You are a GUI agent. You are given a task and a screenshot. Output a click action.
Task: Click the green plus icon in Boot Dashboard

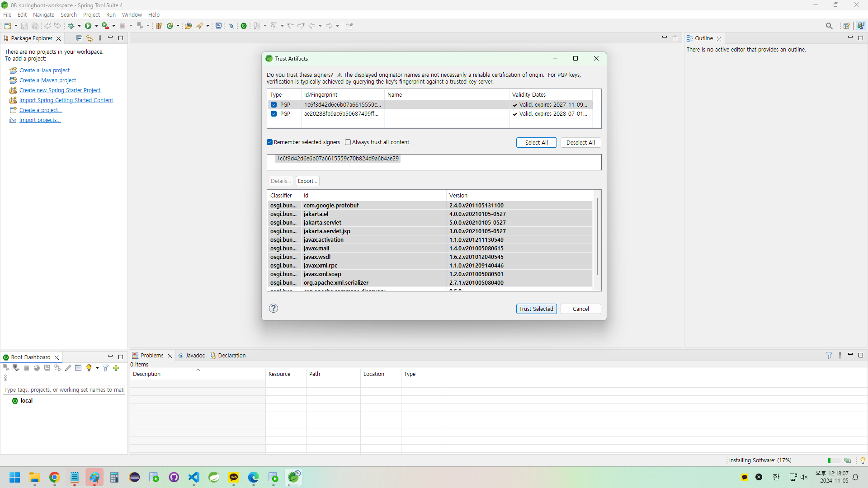[116, 368]
